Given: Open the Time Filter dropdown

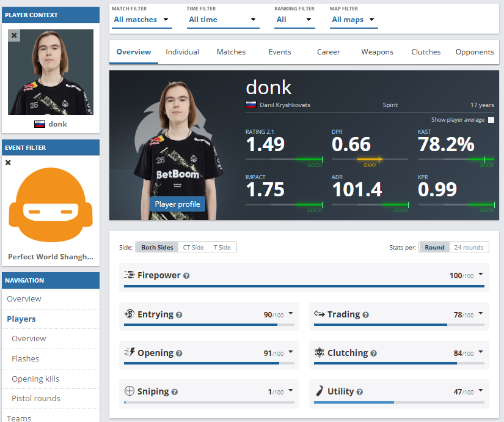Looking at the screenshot, I should pos(223,20).
